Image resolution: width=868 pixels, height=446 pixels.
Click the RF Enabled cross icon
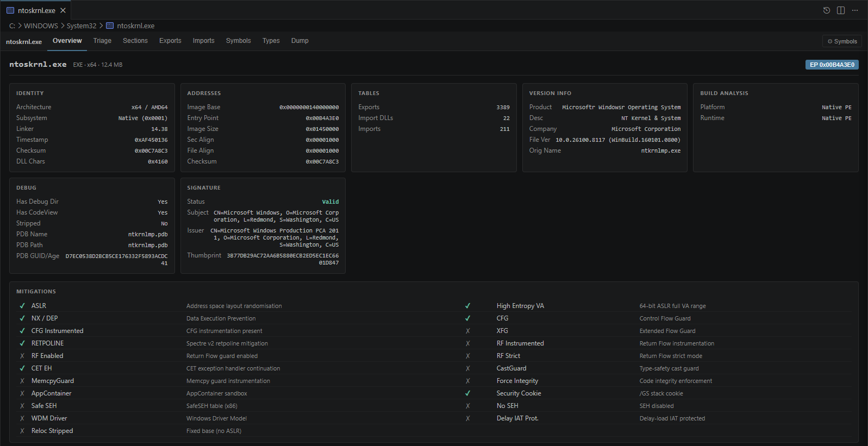click(x=22, y=356)
